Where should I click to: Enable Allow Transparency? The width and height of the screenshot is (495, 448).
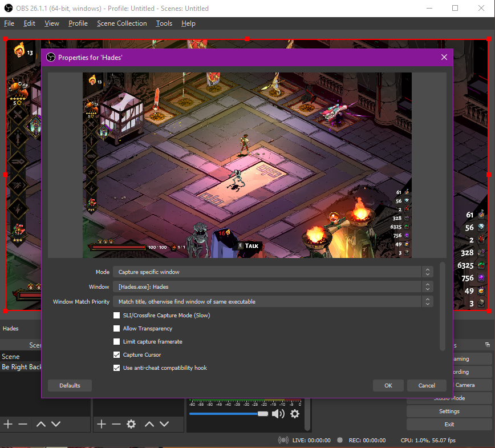[x=117, y=328]
